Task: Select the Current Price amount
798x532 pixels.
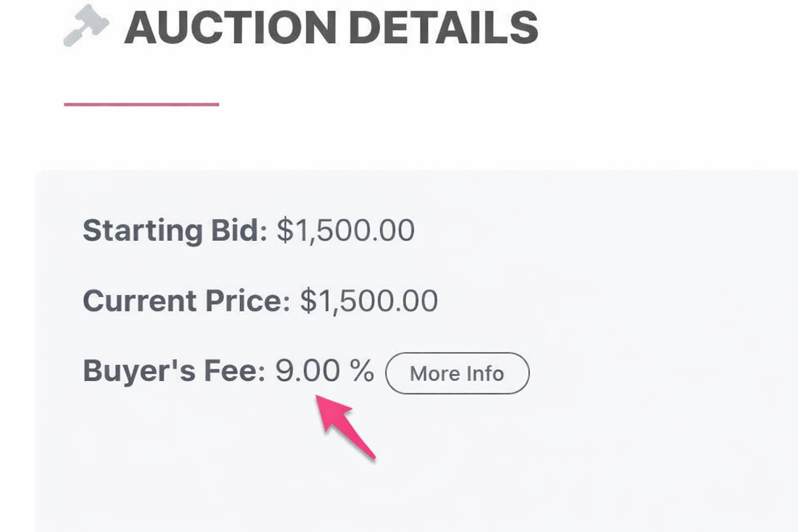Action: click(x=369, y=299)
